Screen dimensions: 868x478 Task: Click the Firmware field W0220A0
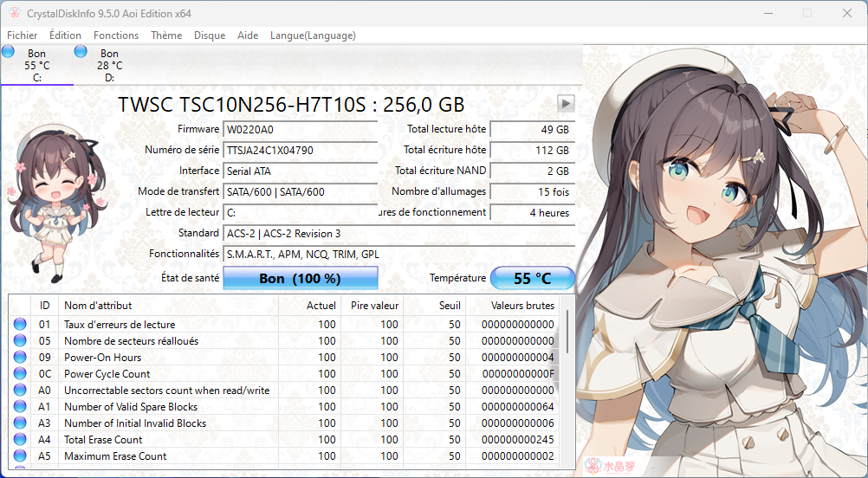tap(300, 130)
